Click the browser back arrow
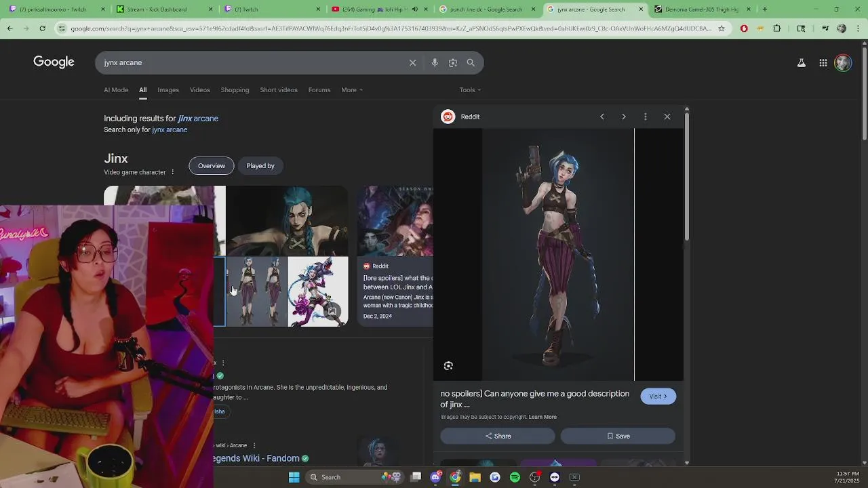The image size is (868, 488). pos(9,28)
